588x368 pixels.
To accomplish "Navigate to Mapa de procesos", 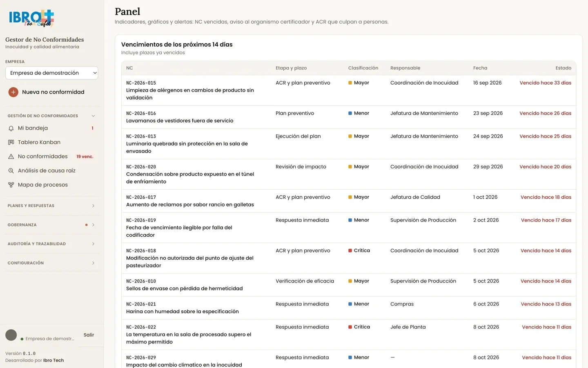I will tap(52, 185).
